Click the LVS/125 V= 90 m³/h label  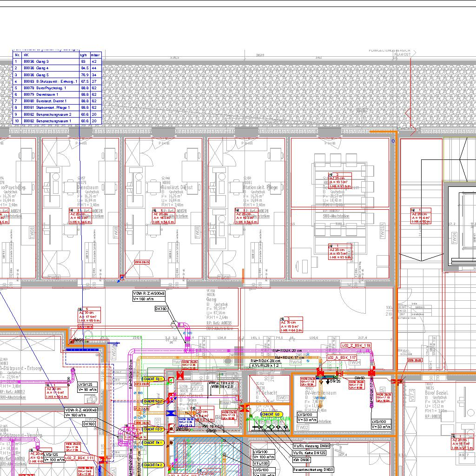87,387
